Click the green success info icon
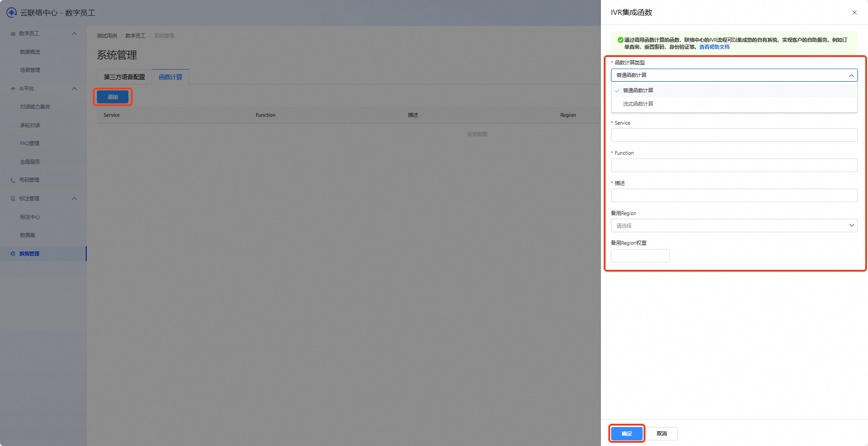The height and width of the screenshot is (446, 868). pos(620,40)
